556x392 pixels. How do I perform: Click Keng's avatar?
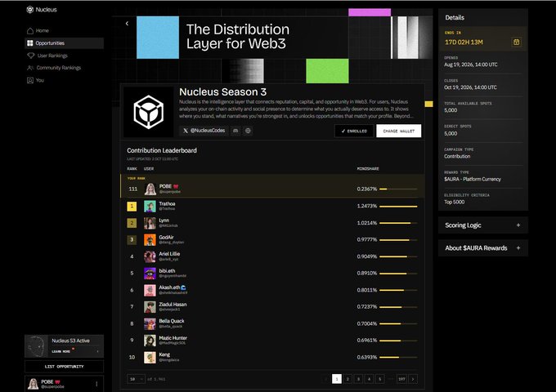[150, 358]
